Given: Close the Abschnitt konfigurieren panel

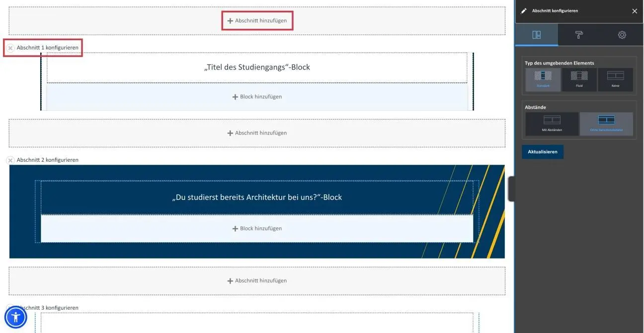Looking at the screenshot, I should (x=635, y=10).
